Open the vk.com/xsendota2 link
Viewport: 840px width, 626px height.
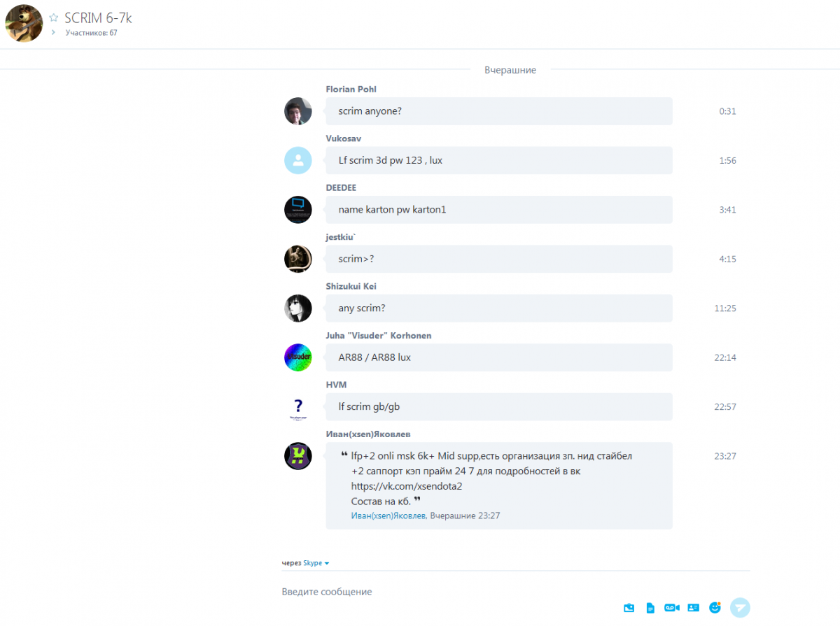[407, 486]
